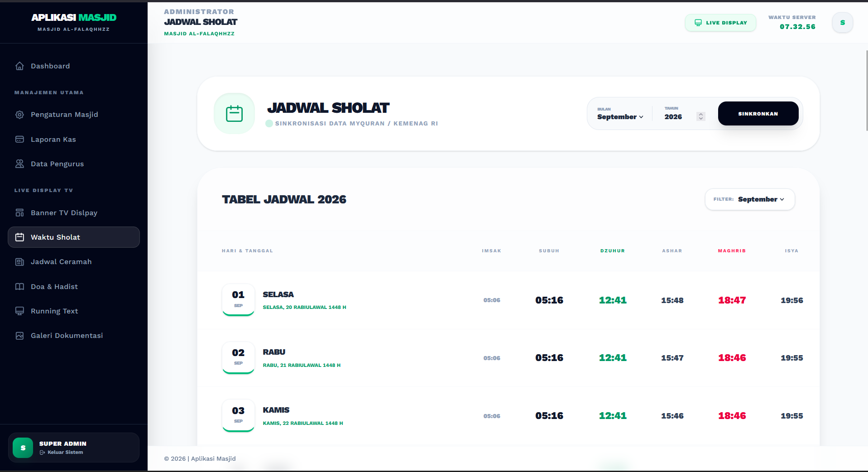Open the Filter September dropdown
The image size is (868, 472).
point(761,199)
